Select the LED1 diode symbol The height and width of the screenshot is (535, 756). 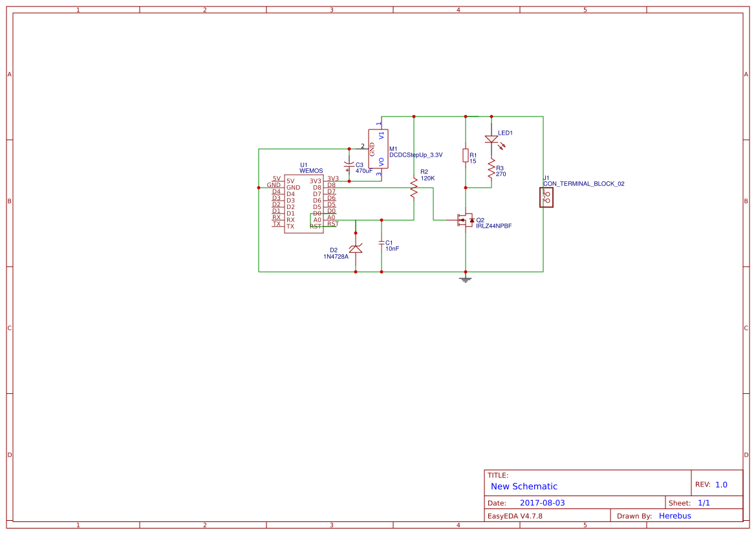point(493,139)
